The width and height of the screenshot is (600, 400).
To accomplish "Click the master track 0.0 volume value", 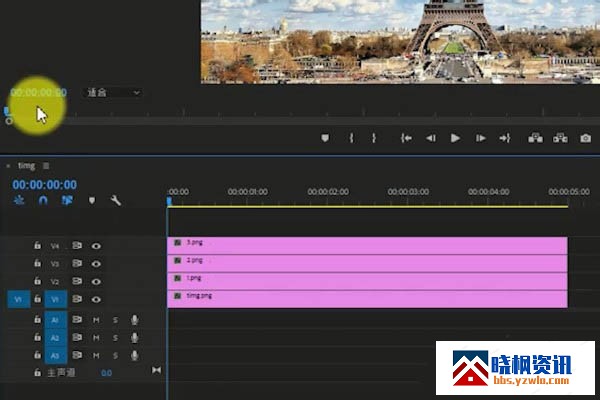I will (x=106, y=373).
